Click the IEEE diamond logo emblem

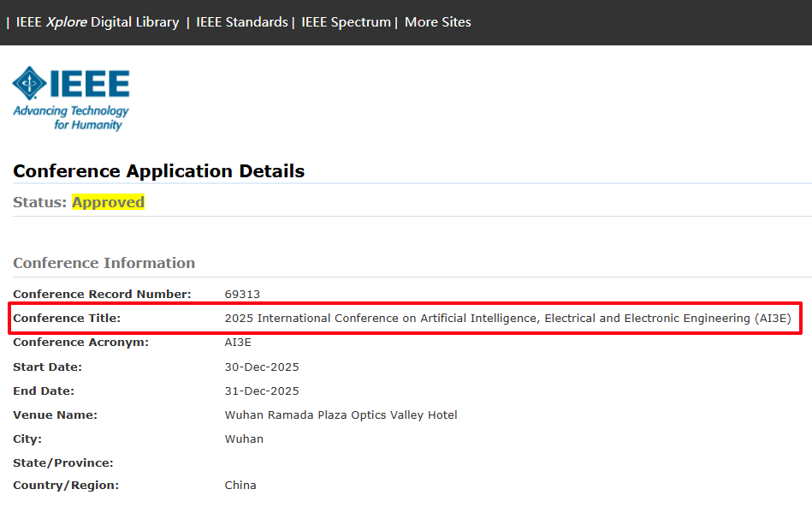(30, 84)
